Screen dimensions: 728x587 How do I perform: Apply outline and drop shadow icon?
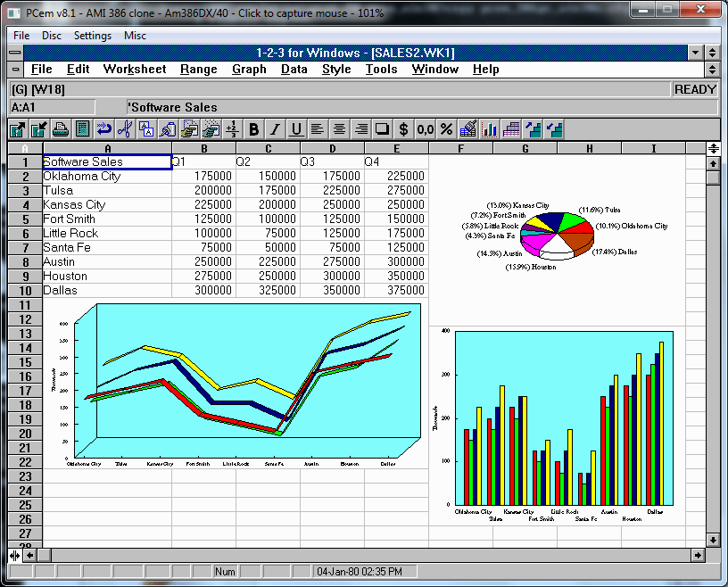[382, 129]
